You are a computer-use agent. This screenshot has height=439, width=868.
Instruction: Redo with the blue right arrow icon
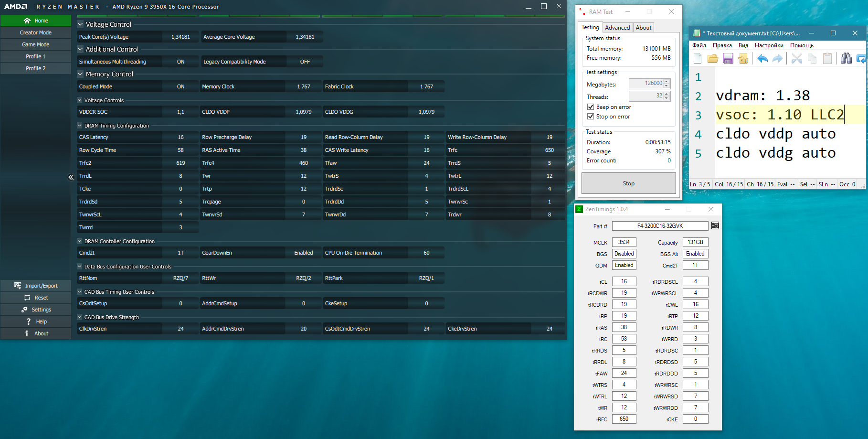(x=778, y=58)
